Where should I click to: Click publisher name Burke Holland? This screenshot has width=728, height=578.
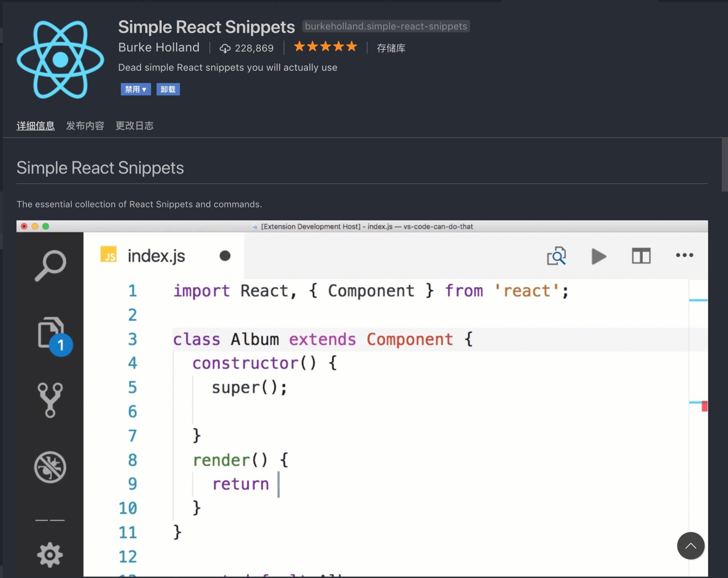coord(159,47)
